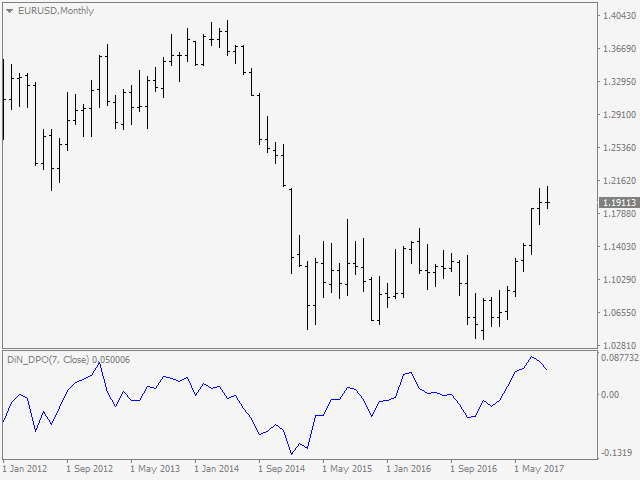Select the 1 Sep 2014 date label
640x480 pixels.
point(282,469)
